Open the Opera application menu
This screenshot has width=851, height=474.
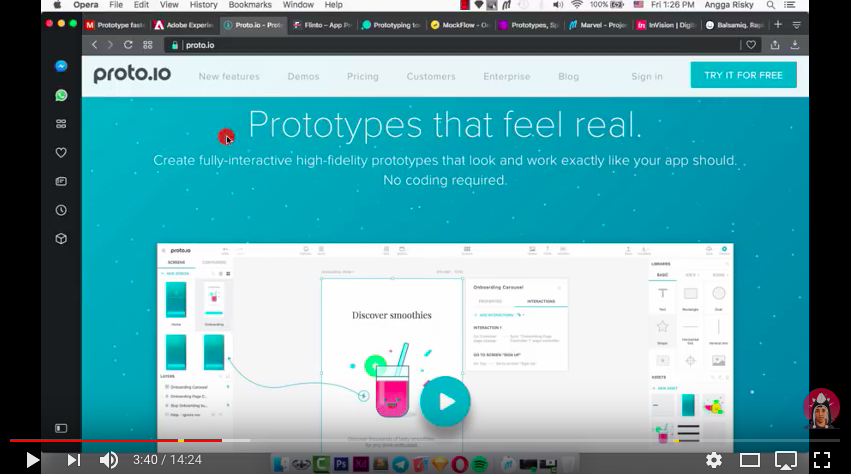86,5
